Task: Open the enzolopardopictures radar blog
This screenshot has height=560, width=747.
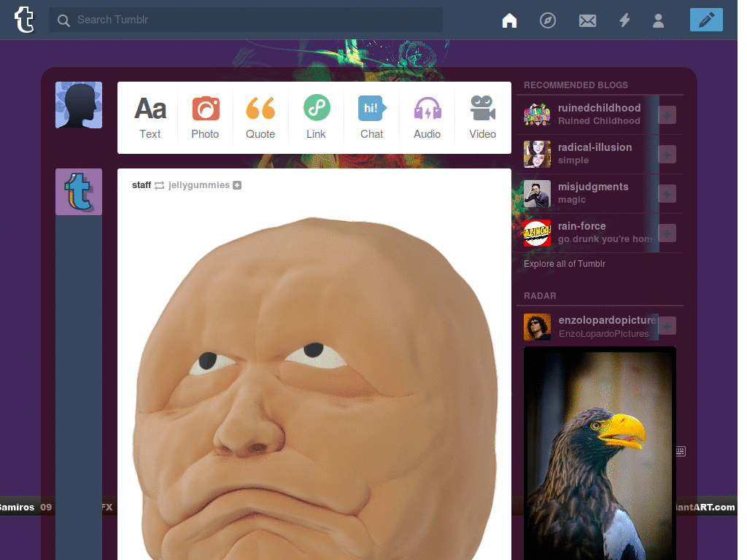Action: 608,320
